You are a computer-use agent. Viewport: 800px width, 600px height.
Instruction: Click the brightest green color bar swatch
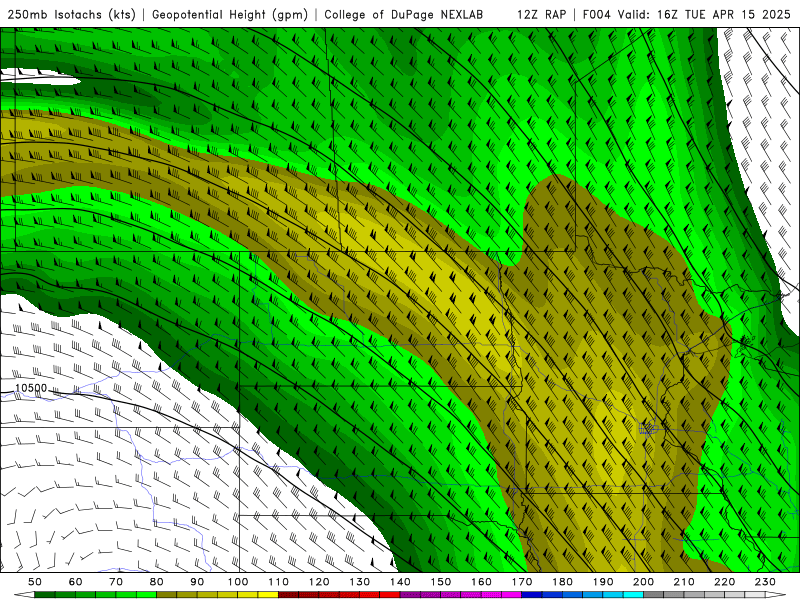(146, 594)
